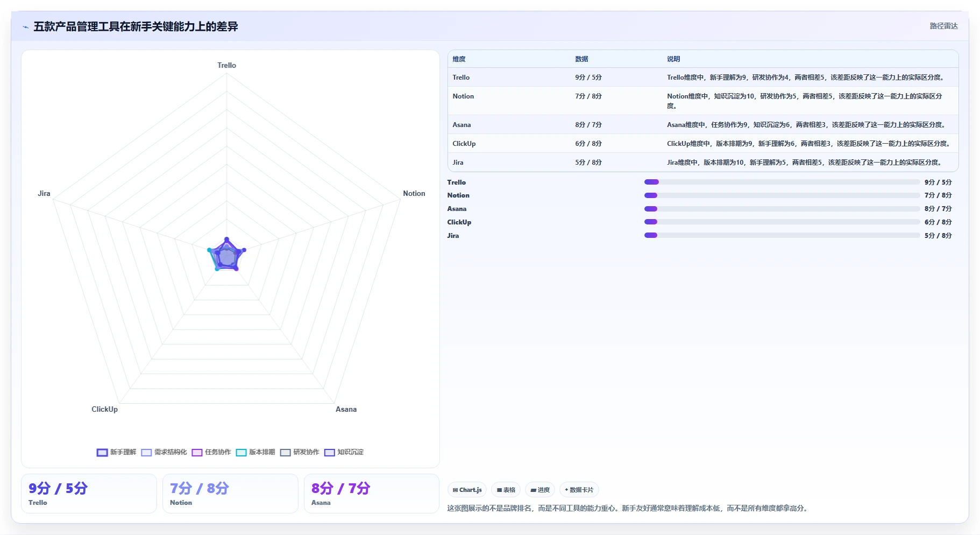Click the Chart.js chip icon

pyautogui.click(x=455, y=490)
